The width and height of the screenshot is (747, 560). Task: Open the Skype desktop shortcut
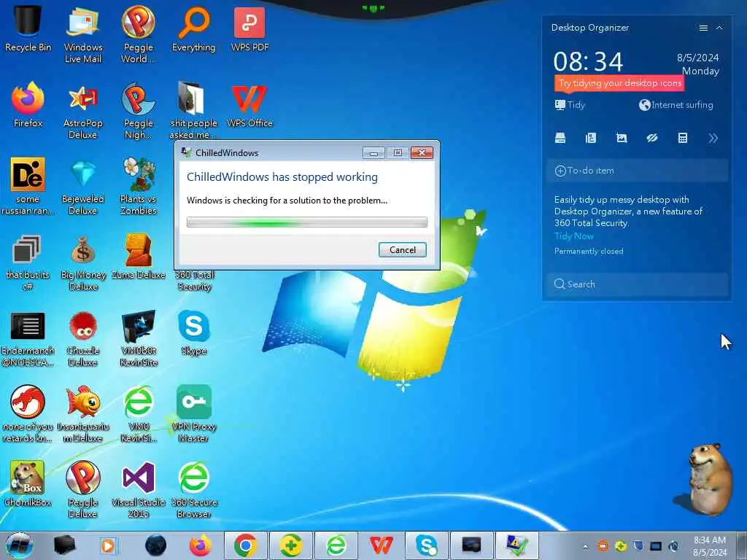[x=193, y=332]
